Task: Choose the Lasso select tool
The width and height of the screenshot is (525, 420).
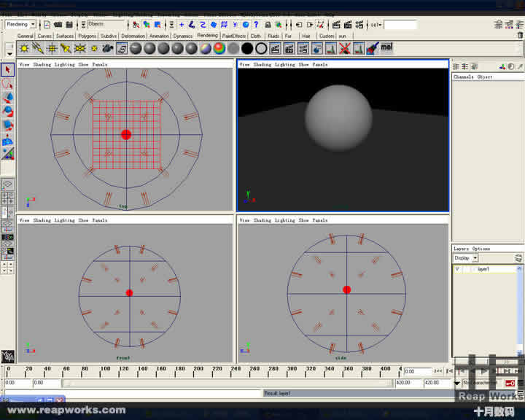Action: pyautogui.click(x=8, y=84)
